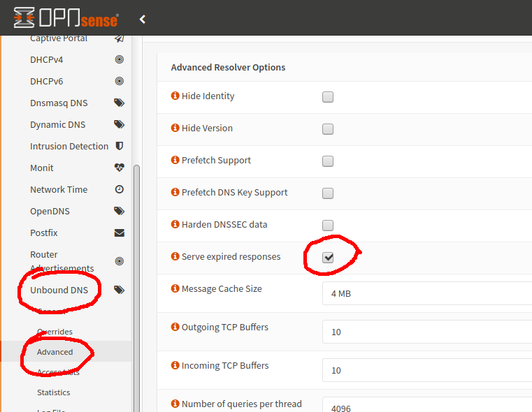532x412 pixels.
Task: Open the Monit menu
Action: pos(42,168)
